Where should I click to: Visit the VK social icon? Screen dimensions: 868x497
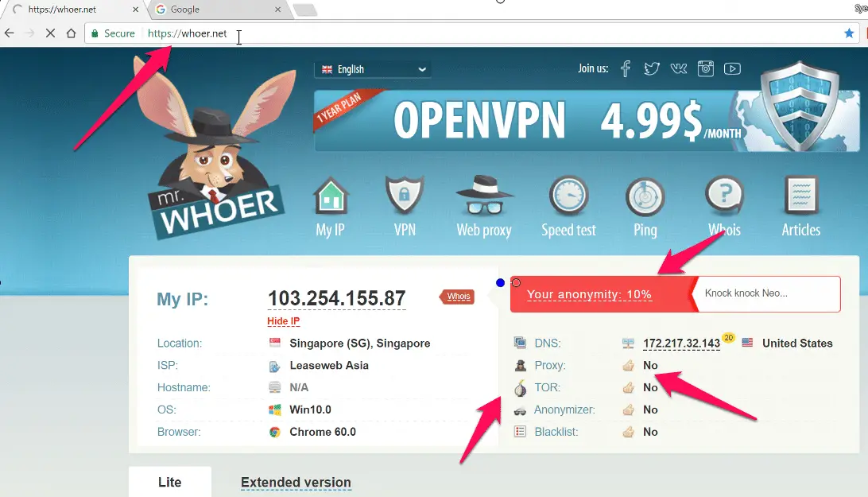click(678, 68)
